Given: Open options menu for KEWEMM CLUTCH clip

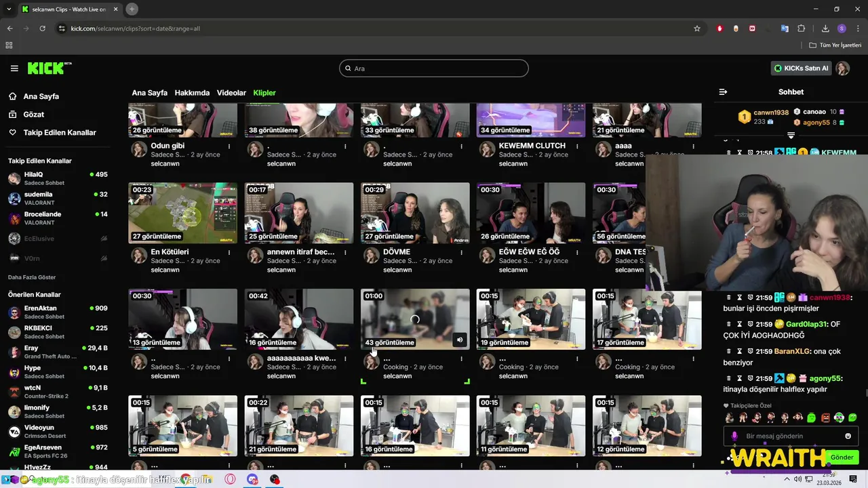Looking at the screenshot, I should (x=577, y=146).
